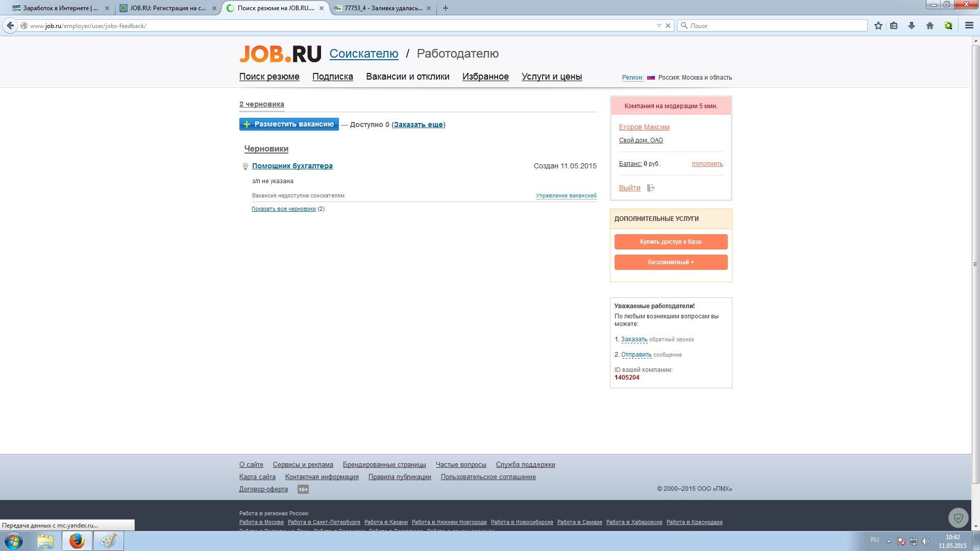This screenshot has width=980, height=551.
Task: Open the bookmarks list icon
Action: pos(894,26)
